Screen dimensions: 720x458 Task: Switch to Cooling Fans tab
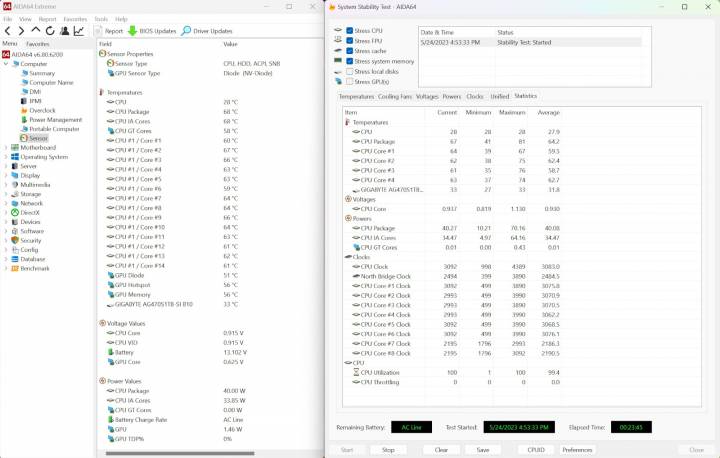[x=395, y=96]
